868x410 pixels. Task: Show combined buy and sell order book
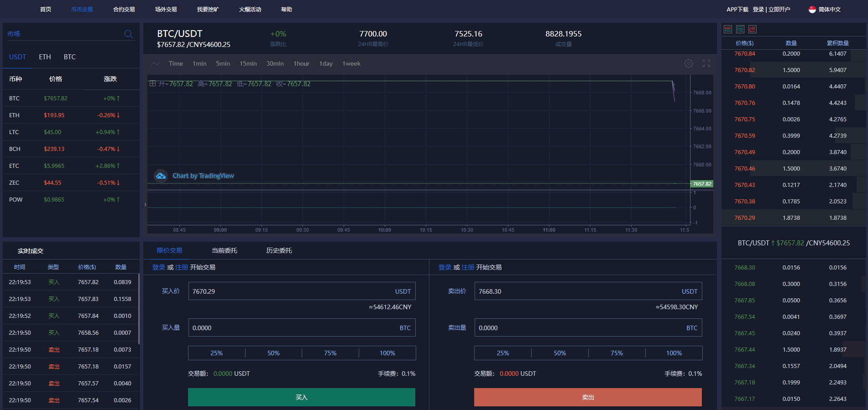(728, 29)
